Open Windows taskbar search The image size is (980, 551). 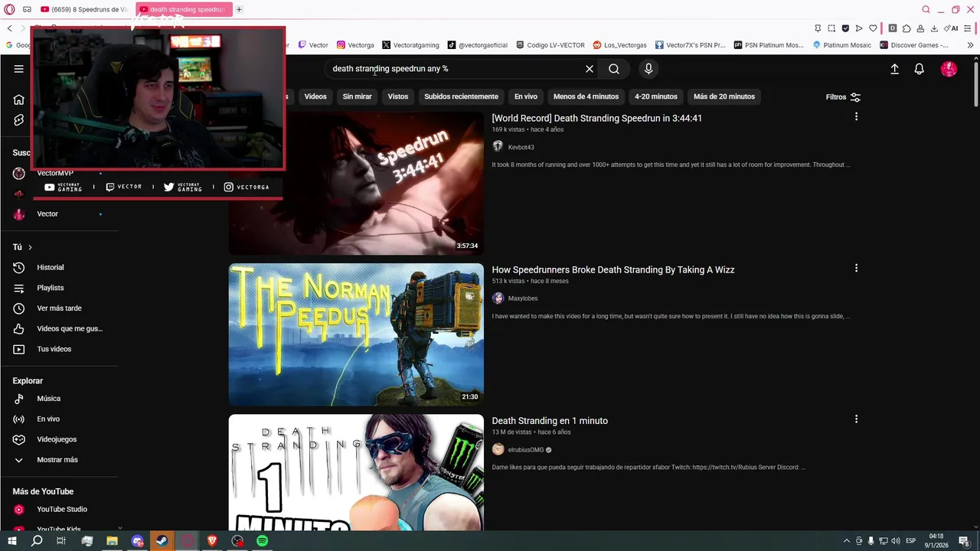tap(37, 541)
